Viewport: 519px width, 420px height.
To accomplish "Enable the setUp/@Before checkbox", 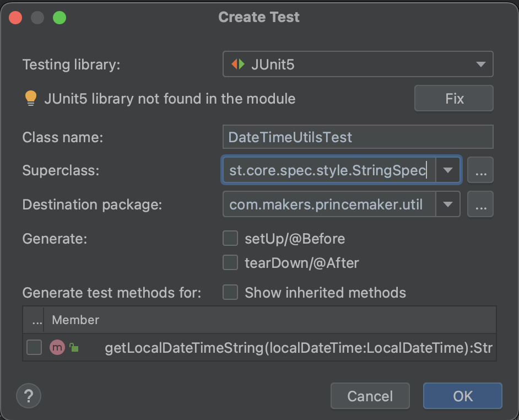I will tap(230, 238).
